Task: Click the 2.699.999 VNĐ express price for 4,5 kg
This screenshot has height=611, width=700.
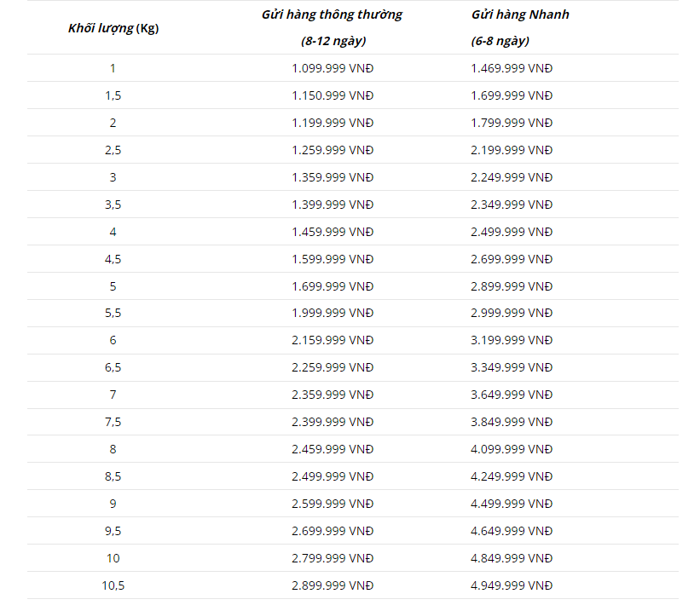Action: (x=512, y=259)
